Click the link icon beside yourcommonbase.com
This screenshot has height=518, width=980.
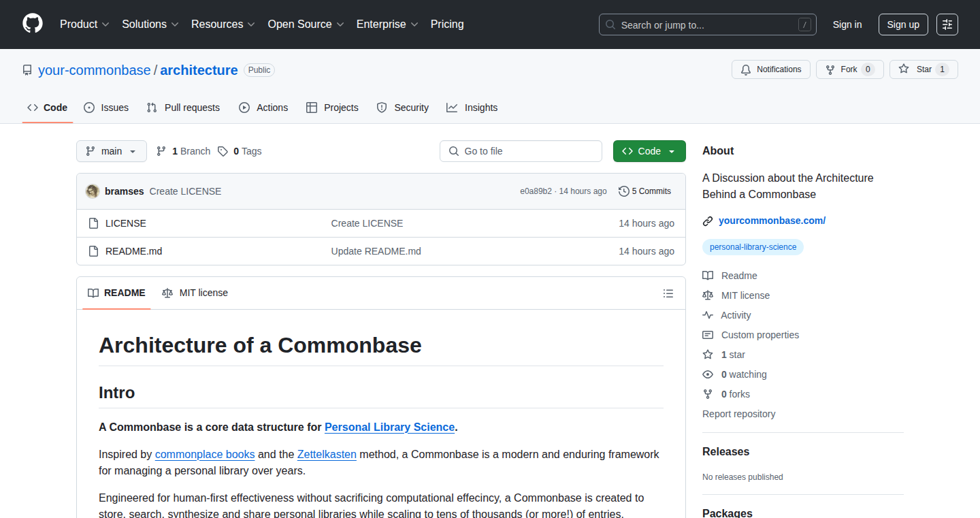708,221
